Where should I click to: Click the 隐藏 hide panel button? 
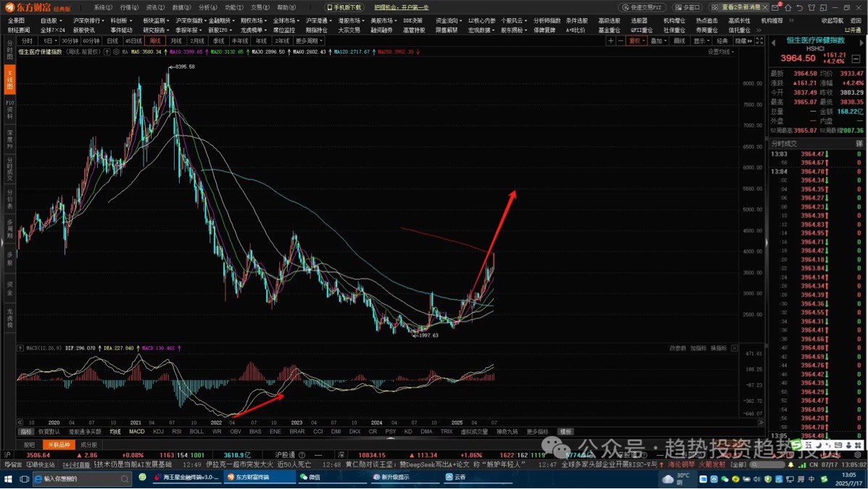743,41
